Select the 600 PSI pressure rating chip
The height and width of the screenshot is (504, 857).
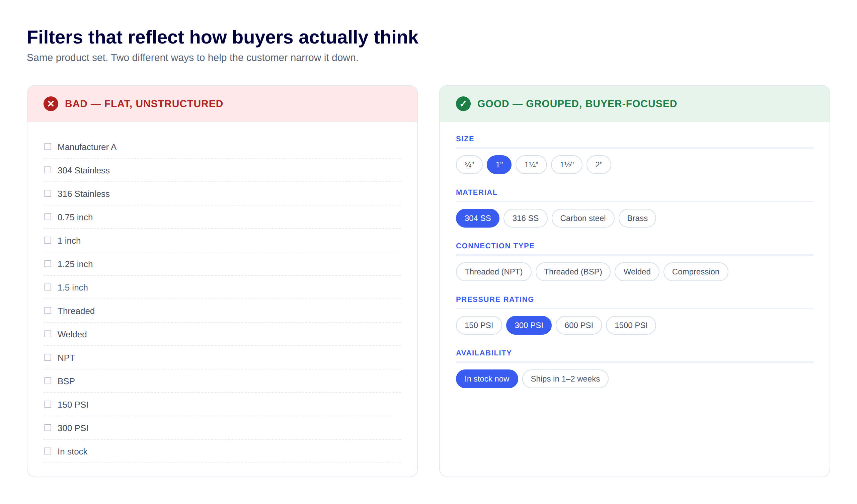(578, 325)
